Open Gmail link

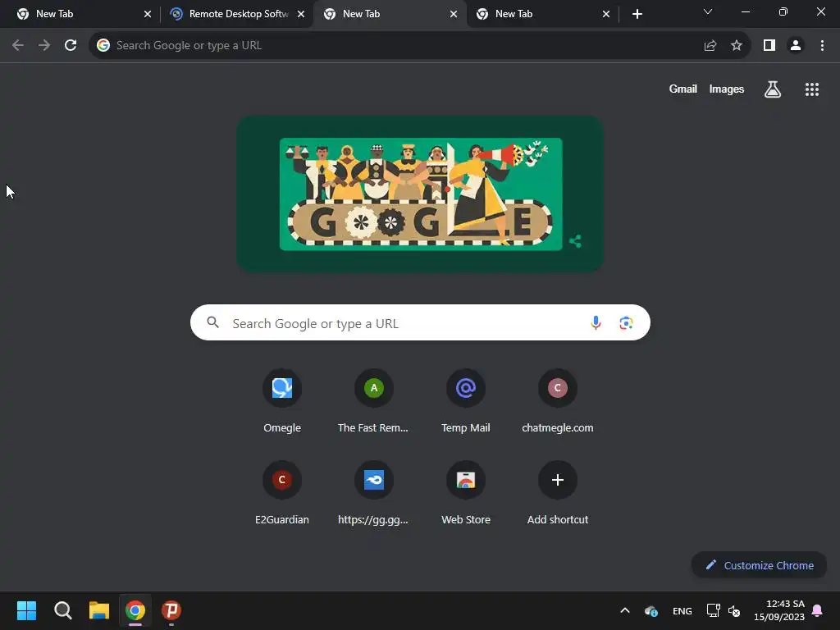pos(683,89)
